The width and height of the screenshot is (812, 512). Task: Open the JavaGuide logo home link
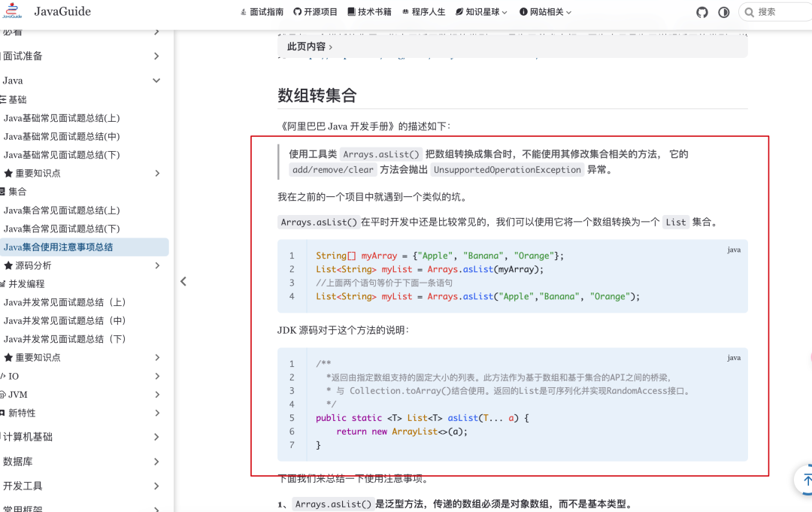[x=47, y=11]
